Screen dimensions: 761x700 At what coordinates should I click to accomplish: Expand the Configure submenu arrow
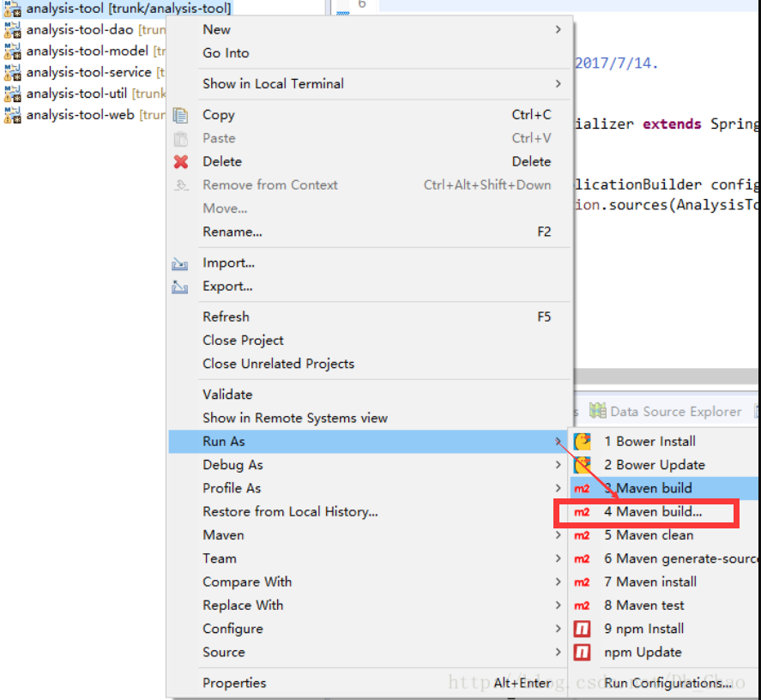[x=559, y=629]
